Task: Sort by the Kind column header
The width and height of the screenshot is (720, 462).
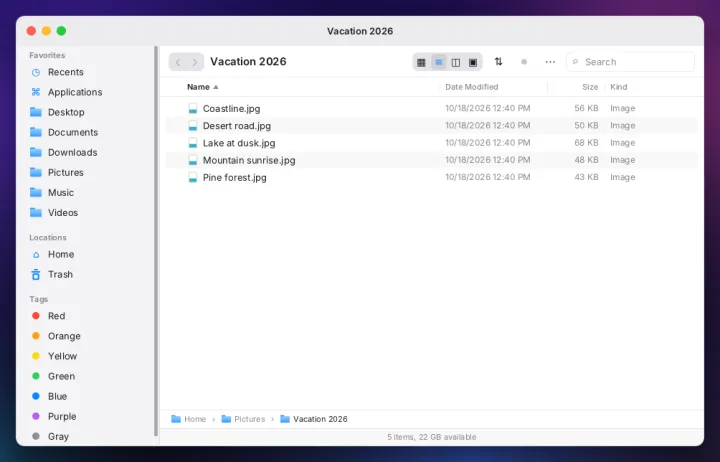Action: pos(619,87)
